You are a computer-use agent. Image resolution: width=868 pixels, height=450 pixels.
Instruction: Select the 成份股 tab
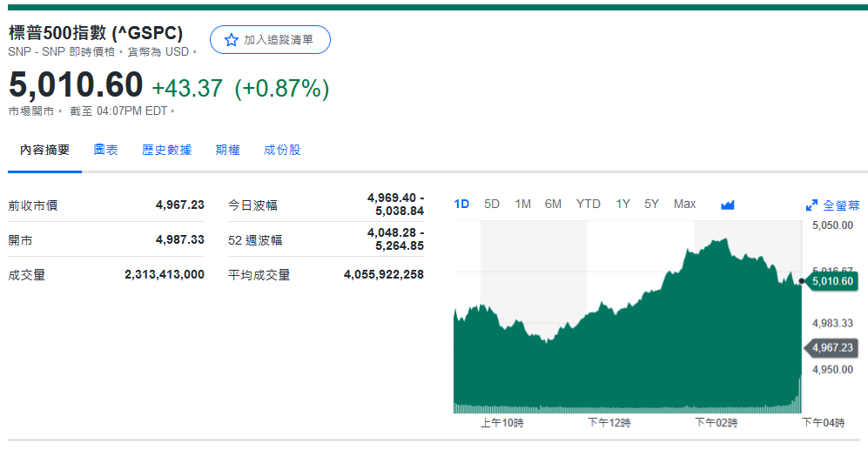pos(282,150)
